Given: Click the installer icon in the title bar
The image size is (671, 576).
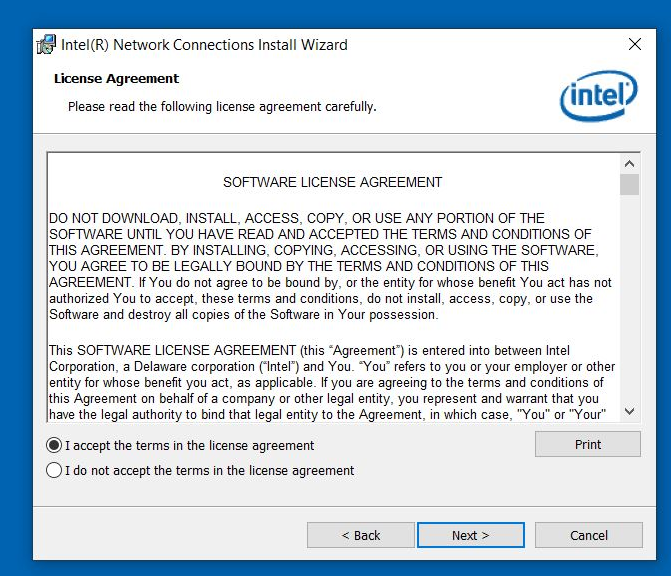Looking at the screenshot, I should pyautogui.click(x=46, y=45).
